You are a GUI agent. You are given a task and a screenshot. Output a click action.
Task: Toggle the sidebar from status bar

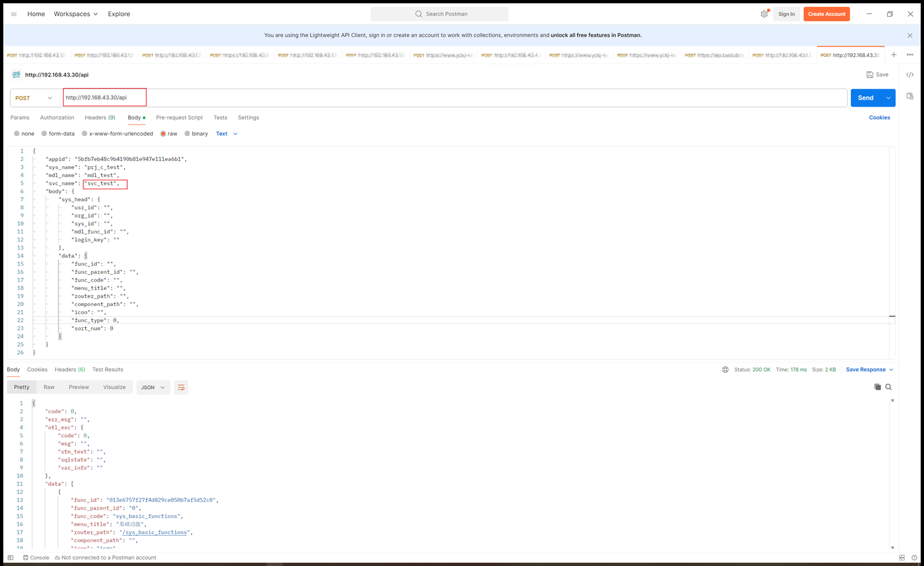pyautogui.click(x=10, y=558)
